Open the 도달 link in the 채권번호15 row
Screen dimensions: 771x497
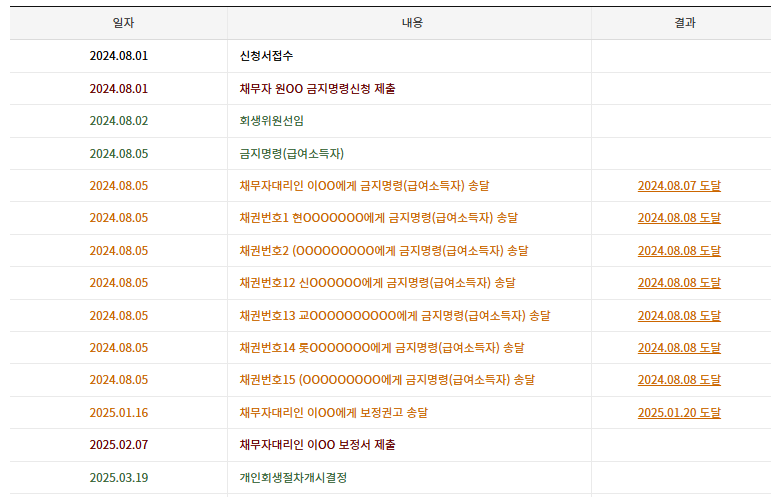click(x=679, y=380)
